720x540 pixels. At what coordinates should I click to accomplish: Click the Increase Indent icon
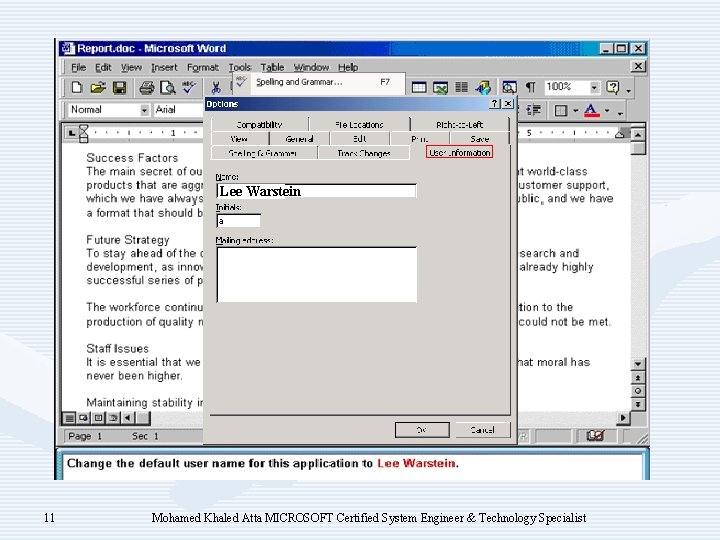click(534, 110)
